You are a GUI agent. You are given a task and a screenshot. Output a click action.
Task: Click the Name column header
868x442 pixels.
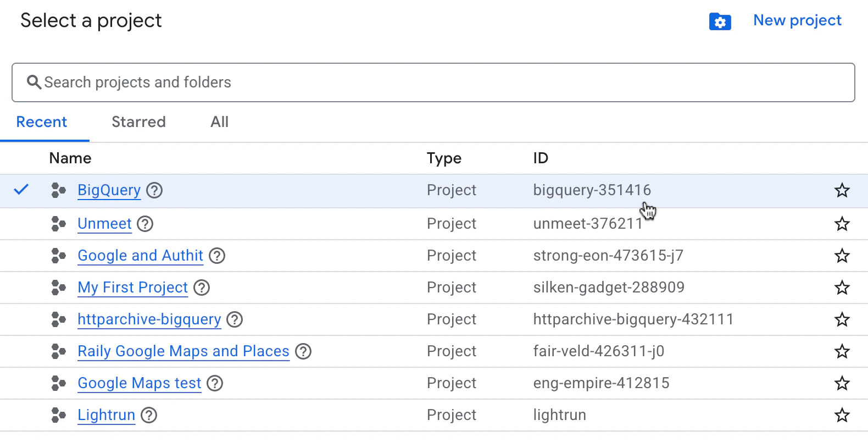70,158
